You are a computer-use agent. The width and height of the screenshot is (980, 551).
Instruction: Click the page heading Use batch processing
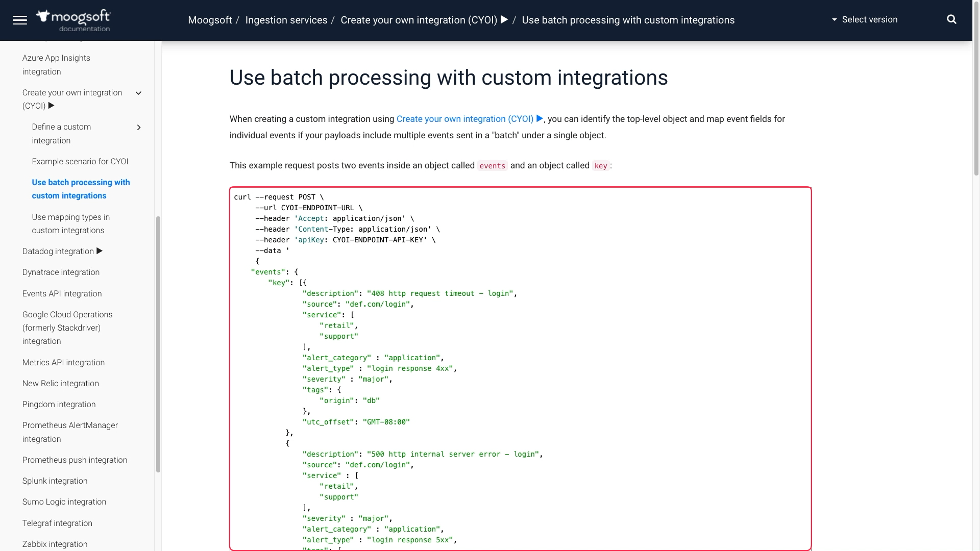coord(449,78)
